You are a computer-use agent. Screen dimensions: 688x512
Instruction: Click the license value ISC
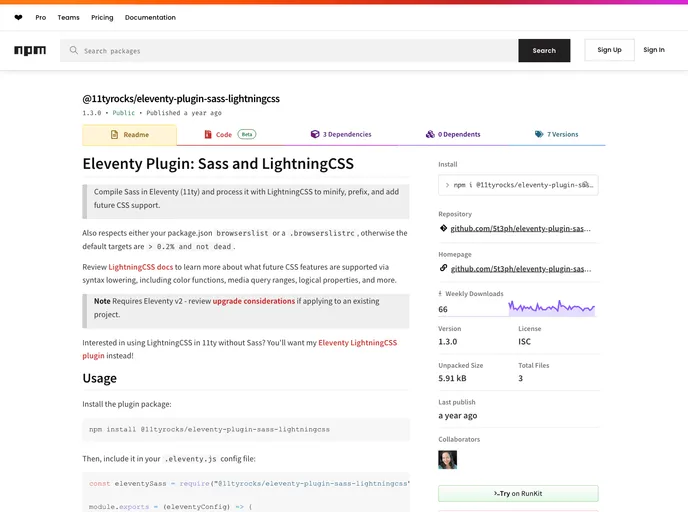[524, 341]
